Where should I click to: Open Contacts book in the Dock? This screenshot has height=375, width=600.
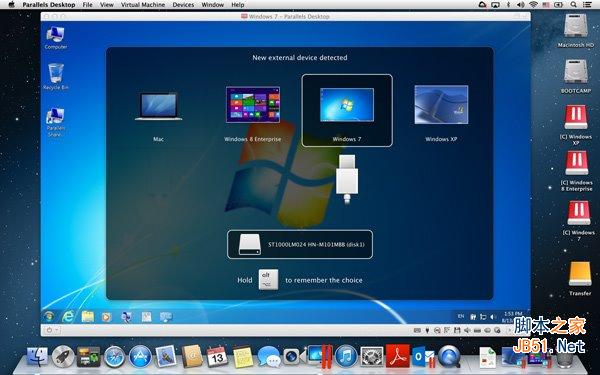click(x=192, y=356)
